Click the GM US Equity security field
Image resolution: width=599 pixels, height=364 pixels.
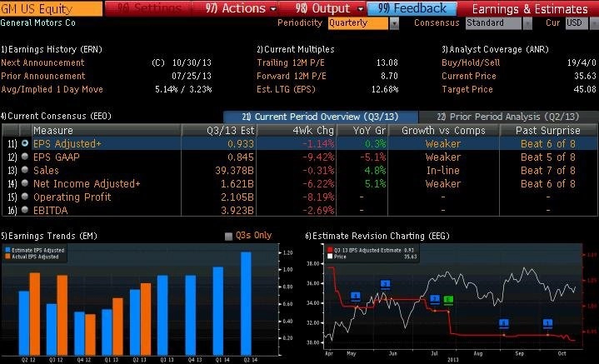51,8
